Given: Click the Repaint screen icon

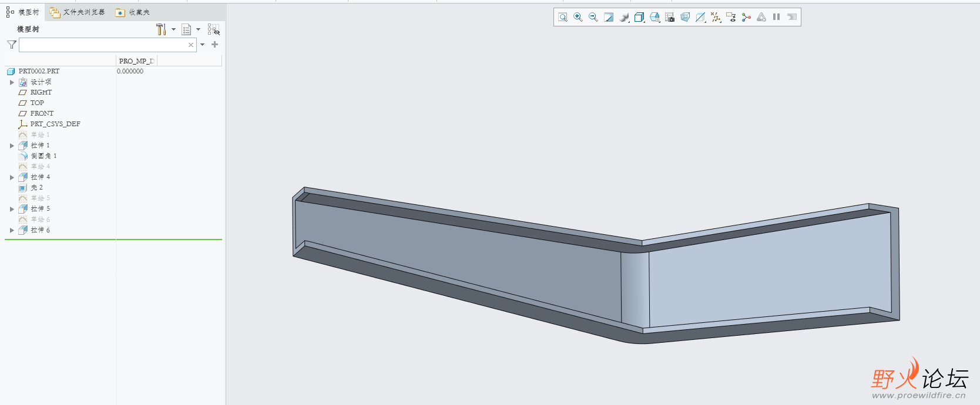Looking at the screenshot, I should (x=609, y=18).
